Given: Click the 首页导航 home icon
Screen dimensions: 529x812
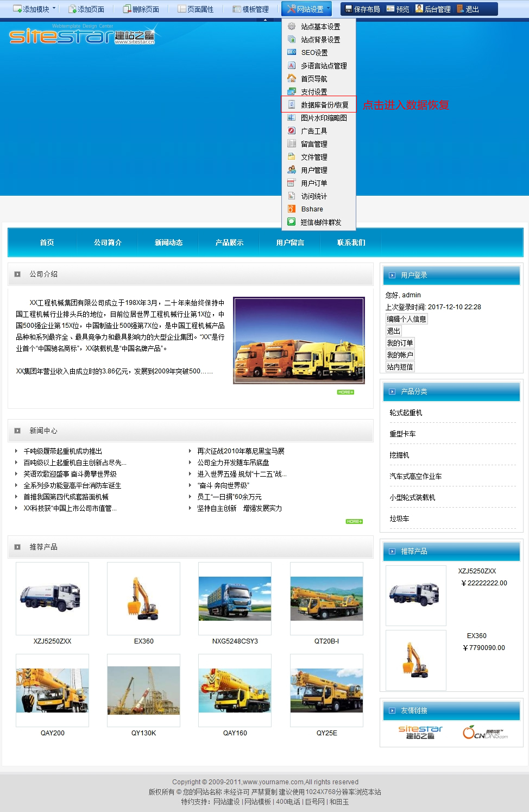Looking at the screenshot, I should 292,78.
